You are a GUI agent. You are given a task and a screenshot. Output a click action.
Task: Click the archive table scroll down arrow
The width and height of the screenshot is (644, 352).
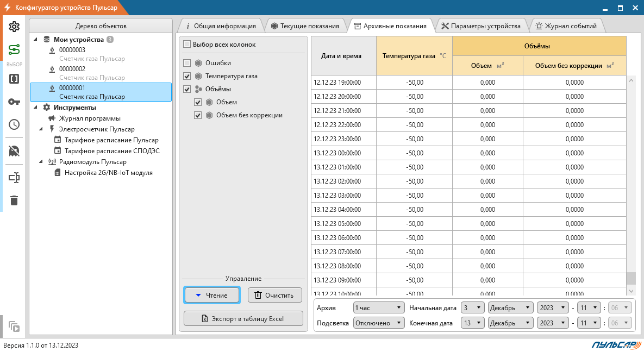click(632, 291)
